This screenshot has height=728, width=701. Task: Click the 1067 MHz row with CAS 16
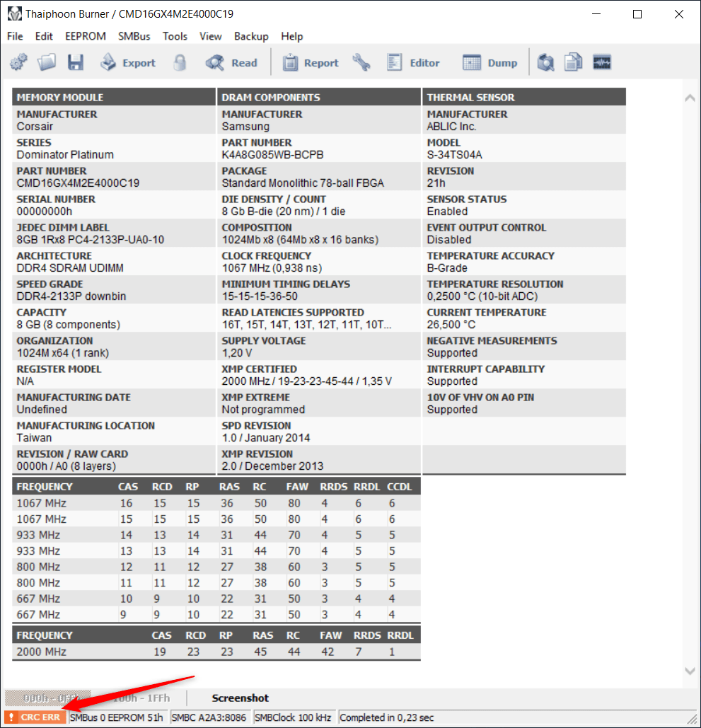[216, 503]
